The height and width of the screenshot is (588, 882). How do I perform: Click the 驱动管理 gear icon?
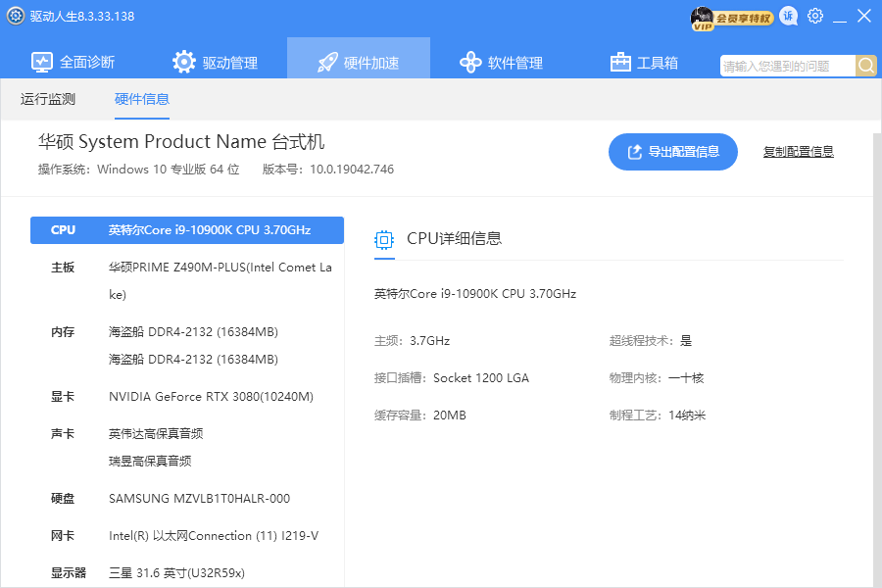[184, 62]
